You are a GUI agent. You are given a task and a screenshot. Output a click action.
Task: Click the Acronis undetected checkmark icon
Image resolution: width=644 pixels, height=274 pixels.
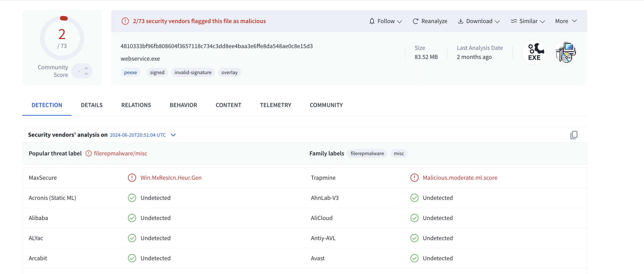(x=132, y=198)
